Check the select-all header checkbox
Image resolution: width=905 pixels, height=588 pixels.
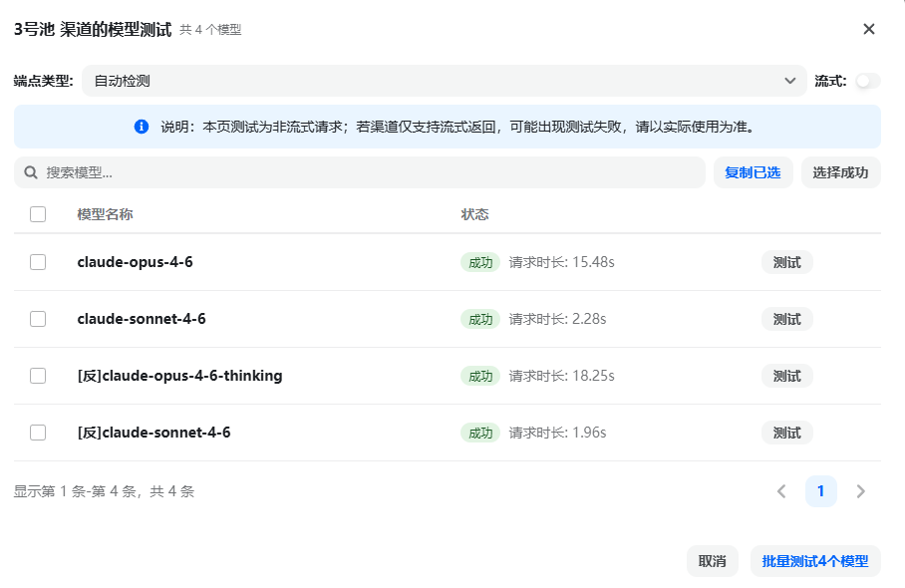(38, 214)
